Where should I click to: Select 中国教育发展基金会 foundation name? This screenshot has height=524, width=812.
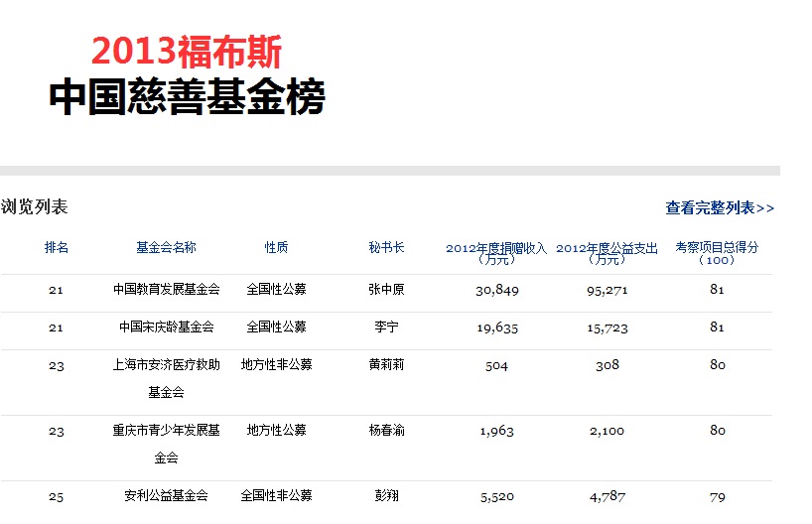pos(166,289)
